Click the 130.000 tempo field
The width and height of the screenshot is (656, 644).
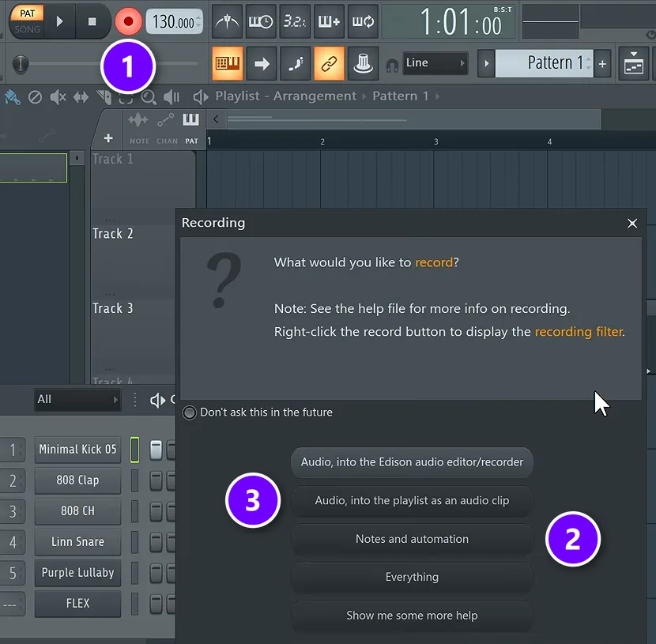tap(174, 22)
